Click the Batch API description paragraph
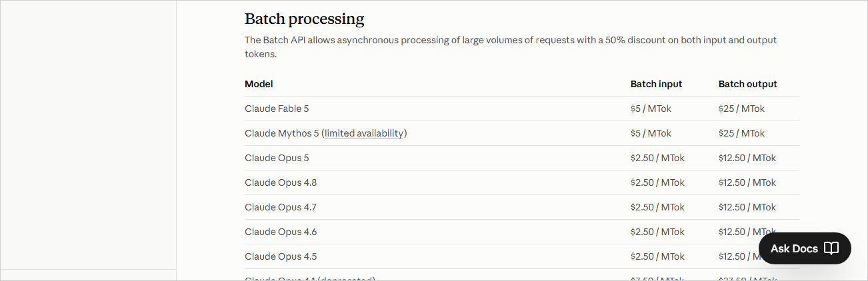Viewport: 868px width, 281px height. tap(511, 47)
